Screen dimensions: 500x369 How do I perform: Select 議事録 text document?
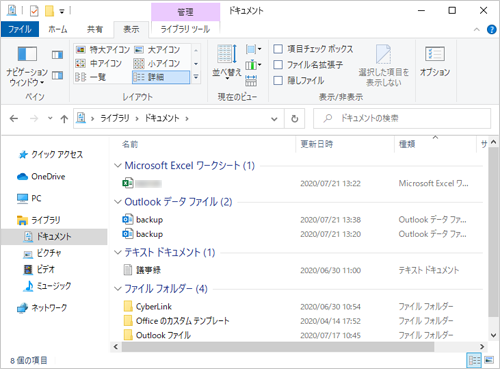(x=142, y=270)
